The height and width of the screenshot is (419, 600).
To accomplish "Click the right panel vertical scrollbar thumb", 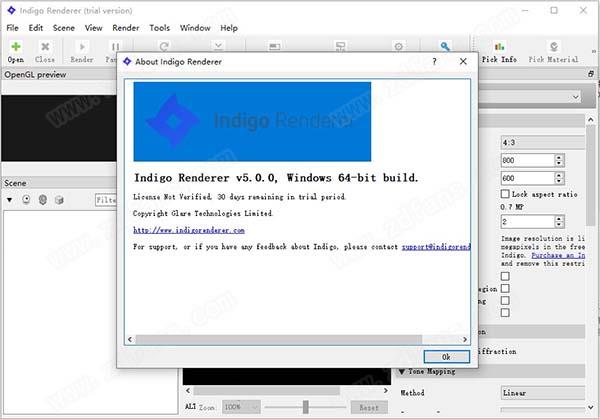I will coord(590,175).
